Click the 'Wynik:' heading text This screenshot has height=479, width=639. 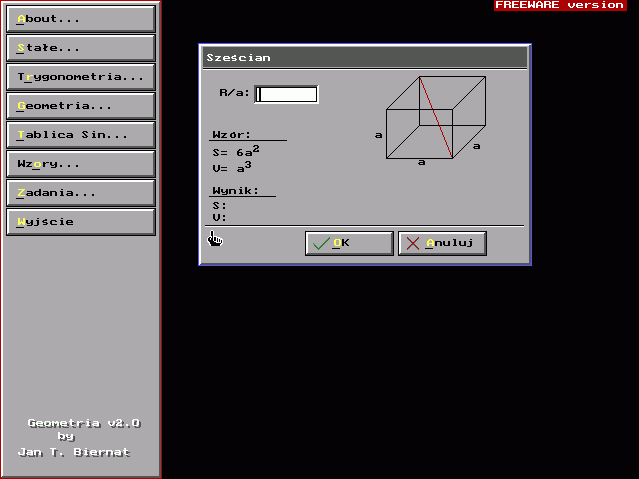(235, 191)
